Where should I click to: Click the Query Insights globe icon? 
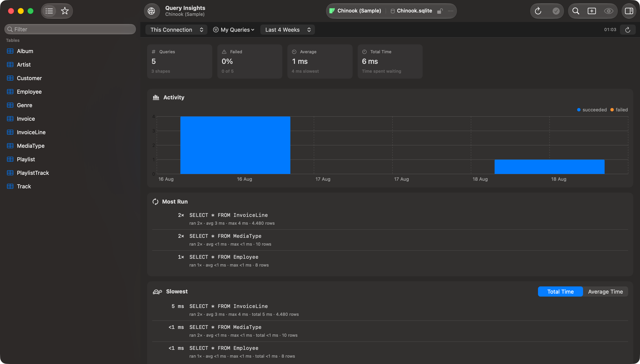(151, 11)
